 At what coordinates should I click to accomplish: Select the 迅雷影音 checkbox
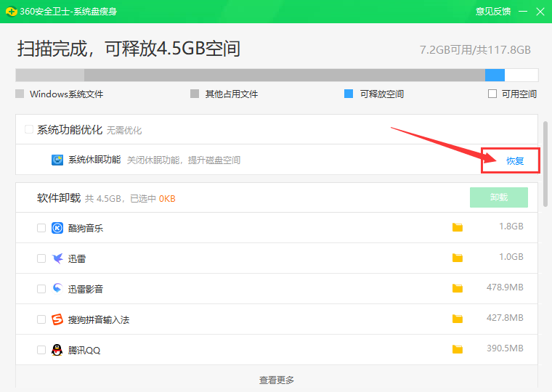click(41, 289)
